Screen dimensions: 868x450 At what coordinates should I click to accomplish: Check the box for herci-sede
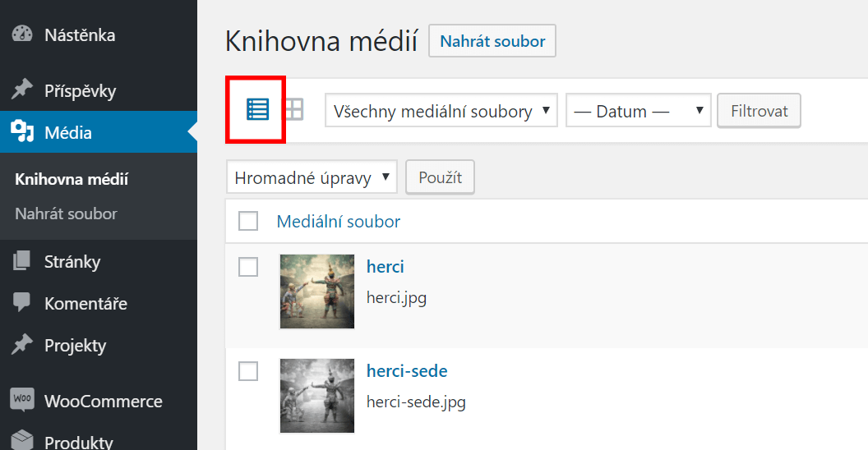(248, 371)
